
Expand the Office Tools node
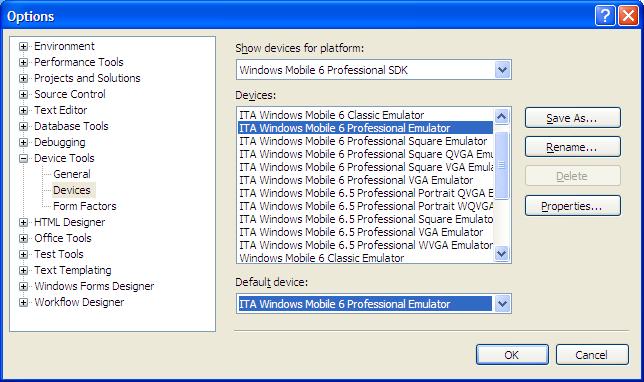23,239
